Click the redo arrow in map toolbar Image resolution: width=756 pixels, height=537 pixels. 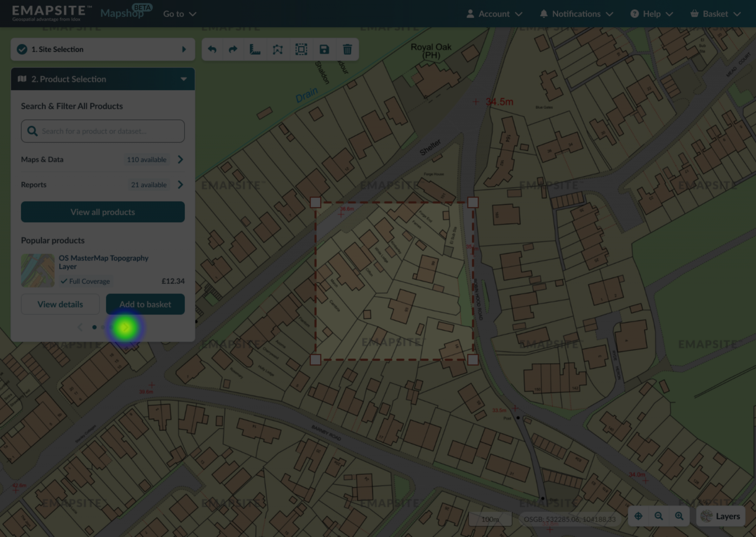point(233,50)
